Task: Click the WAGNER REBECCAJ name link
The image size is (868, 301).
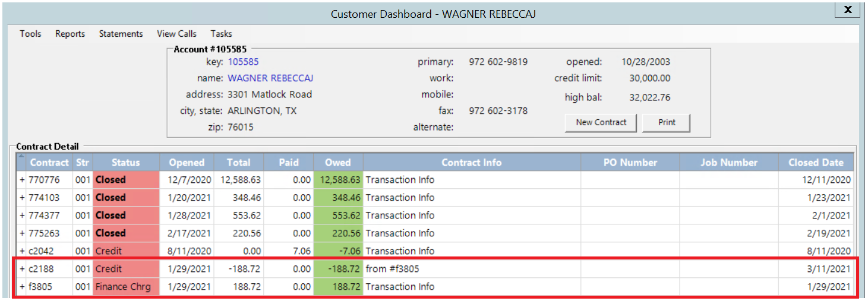Action: (270, 78)
